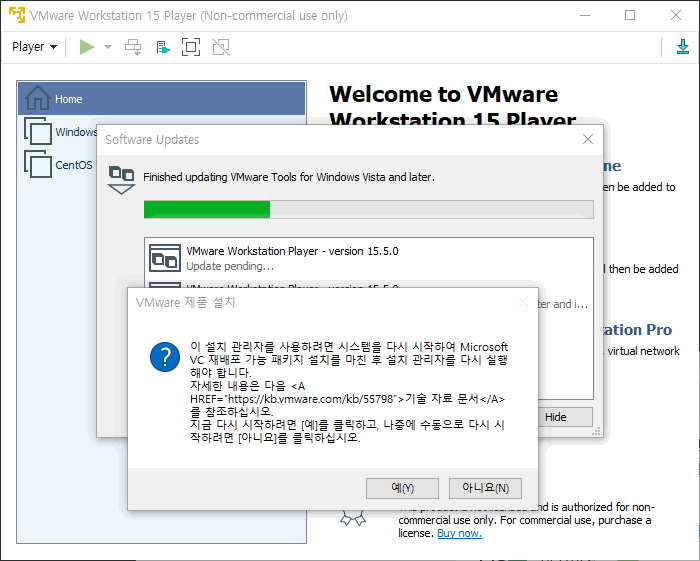Select Home in the library sidebar
700x561 pixels.
[162, 99]
